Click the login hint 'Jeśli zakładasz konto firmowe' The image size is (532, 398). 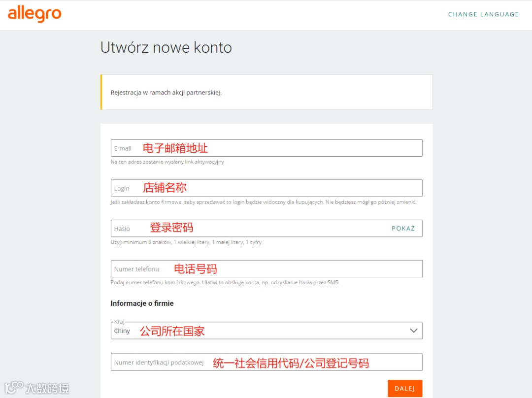147,202
